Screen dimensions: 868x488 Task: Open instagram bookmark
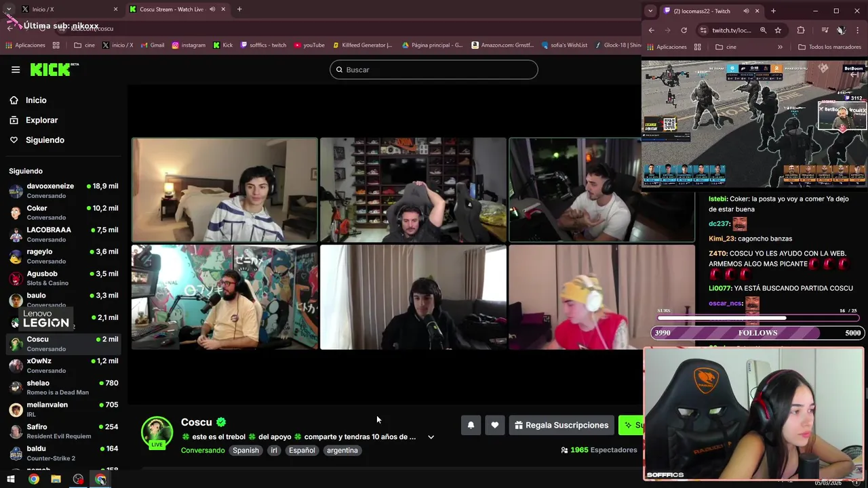(x=189, y=45)
